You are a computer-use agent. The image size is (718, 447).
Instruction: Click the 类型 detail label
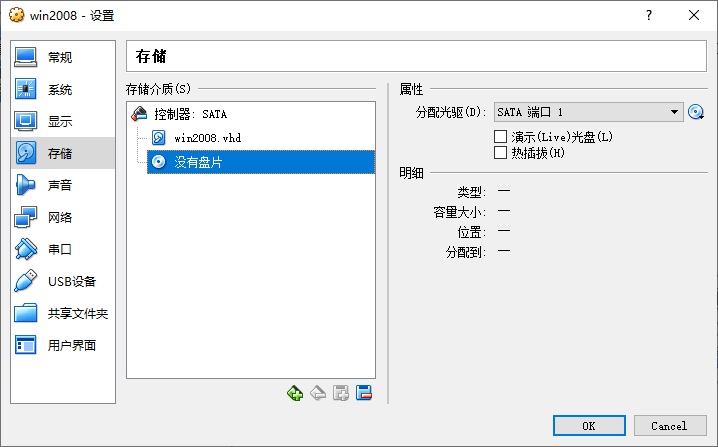click(471, 192)
